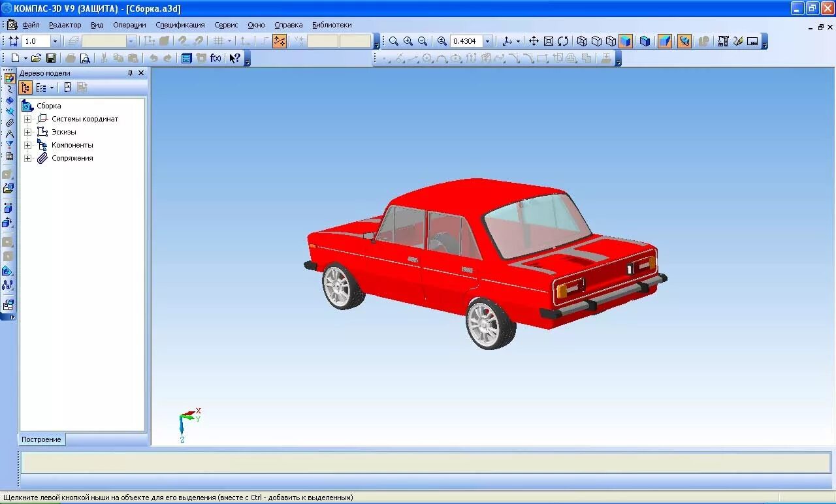Image resolution: width=836 pixels, height=504 pixels.
Task: Open the Файл menu
Action: pyautogui.click(x=31, y=25)
